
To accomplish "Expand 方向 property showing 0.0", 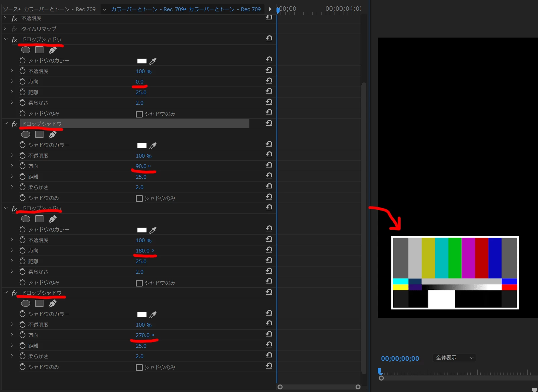I will tap(12, 81).
